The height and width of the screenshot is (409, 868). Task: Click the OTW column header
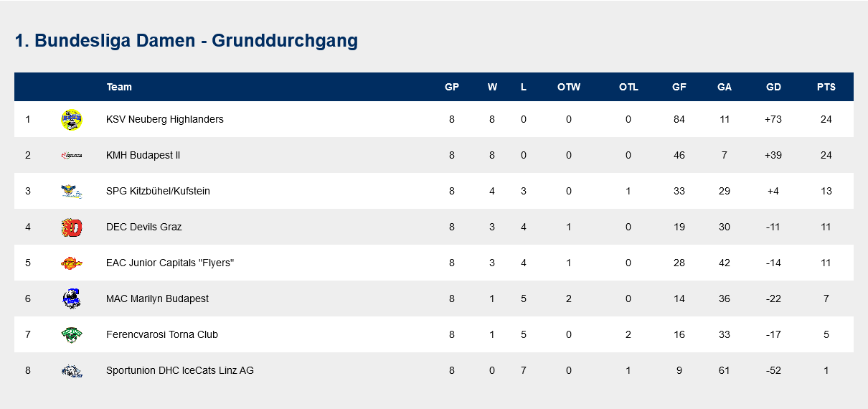coord(569,87)
